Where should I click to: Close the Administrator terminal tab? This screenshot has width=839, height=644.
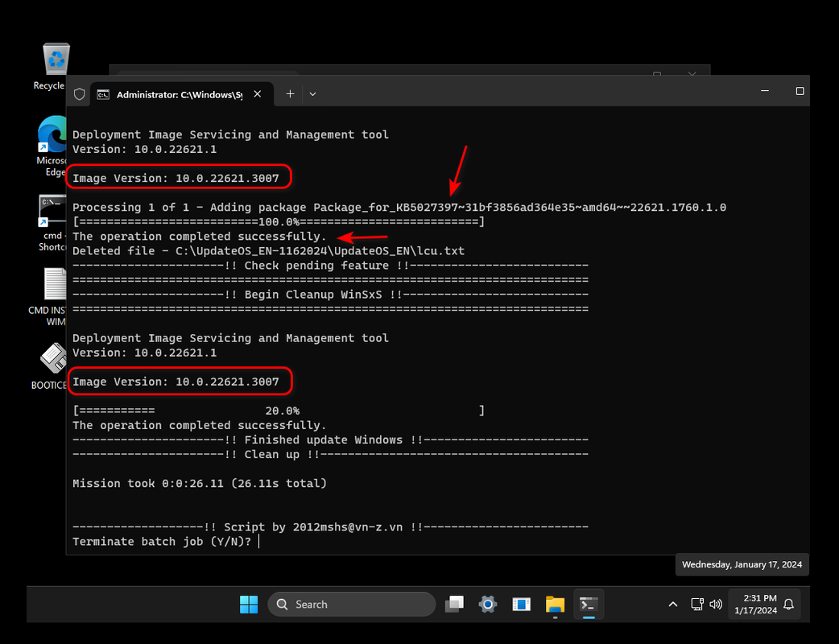[x=258, y=94]
